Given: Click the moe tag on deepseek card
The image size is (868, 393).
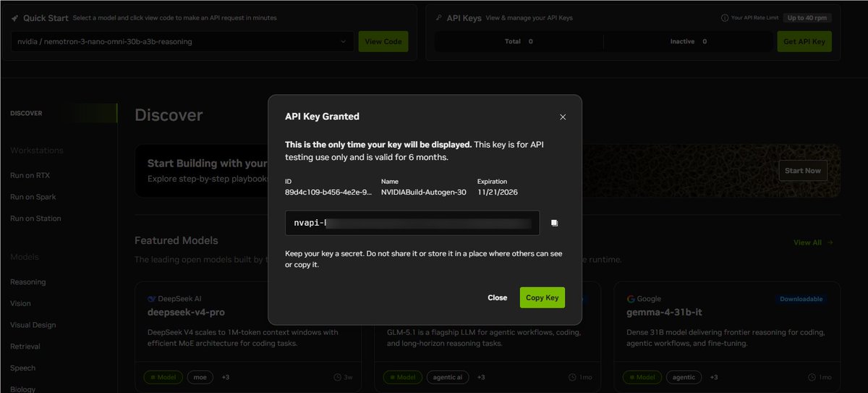Looking at the screenshot, I should [200, 377].
